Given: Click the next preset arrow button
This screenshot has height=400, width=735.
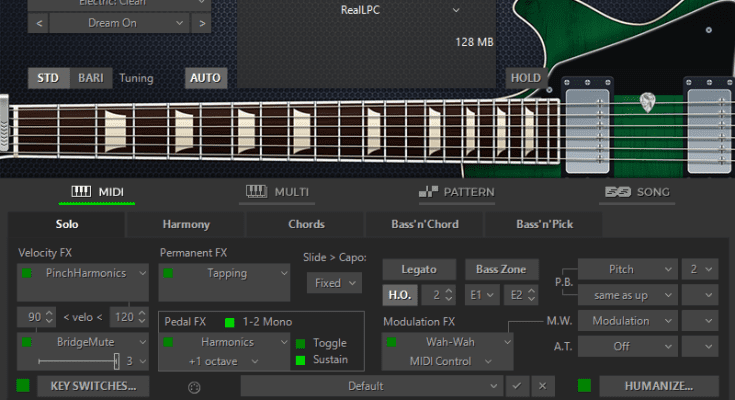Looking at the screenshot, I should [x=201, y=22].
